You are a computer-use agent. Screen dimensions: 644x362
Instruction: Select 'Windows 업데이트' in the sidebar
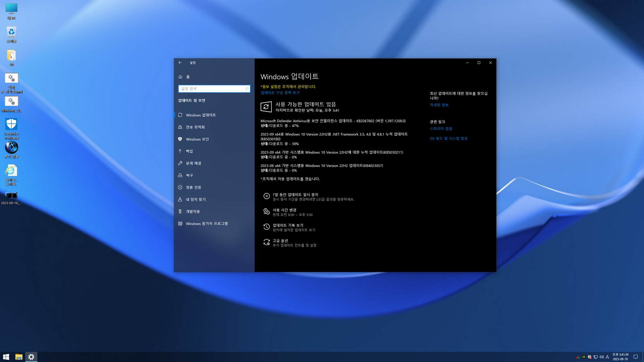click(x=214, y=115)
